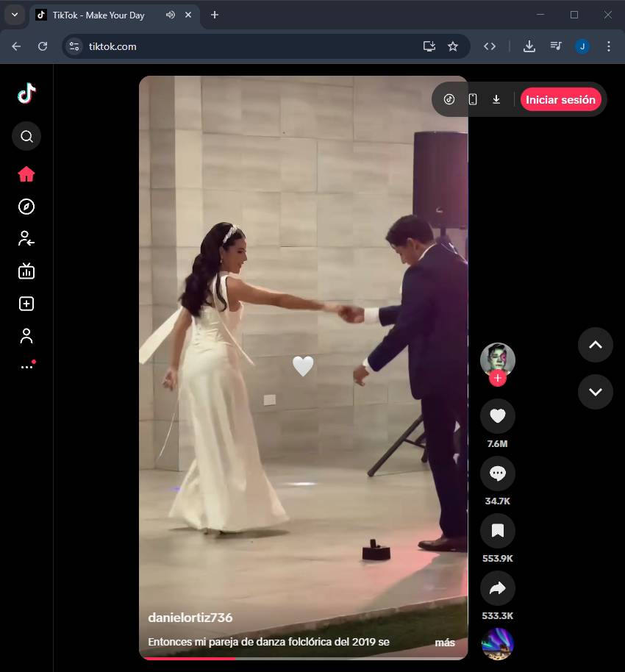
Task: Open the comments bubble with 34.7K
Action: [497, 474]
